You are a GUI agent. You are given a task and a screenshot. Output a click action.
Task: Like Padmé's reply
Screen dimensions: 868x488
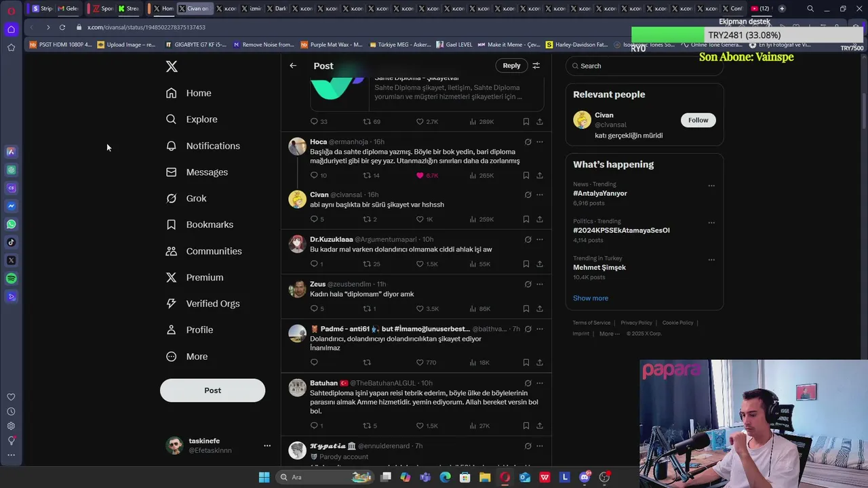(x=420, y=363)
